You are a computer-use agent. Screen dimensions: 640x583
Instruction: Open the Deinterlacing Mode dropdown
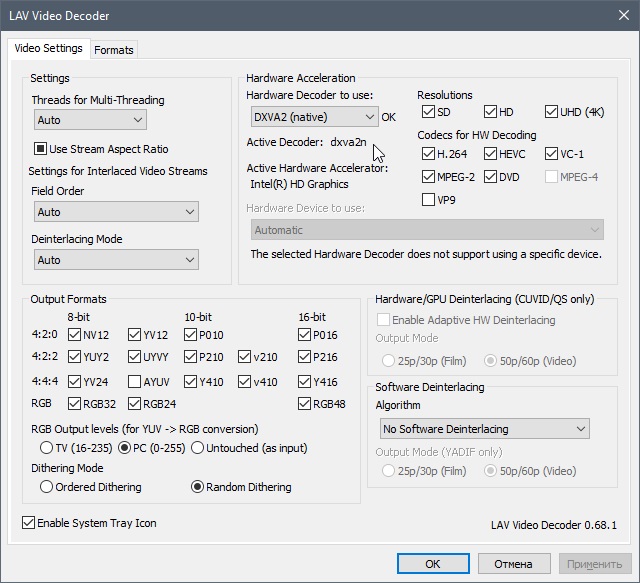click(x=116, y=260)
